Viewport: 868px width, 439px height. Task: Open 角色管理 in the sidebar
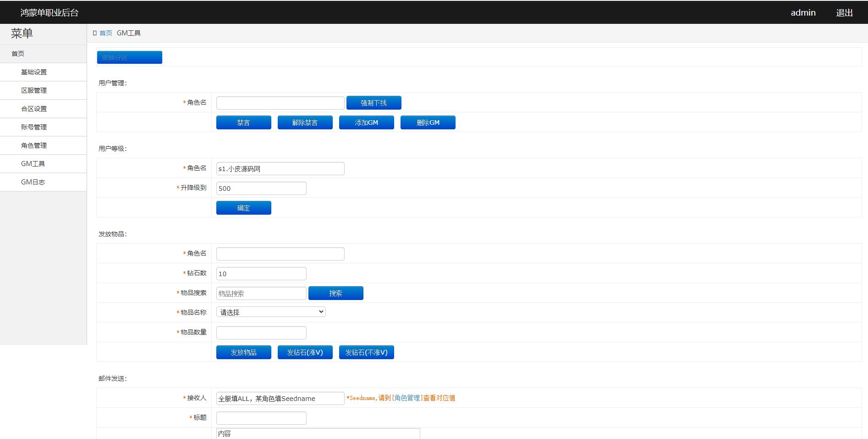coord(34,145)
